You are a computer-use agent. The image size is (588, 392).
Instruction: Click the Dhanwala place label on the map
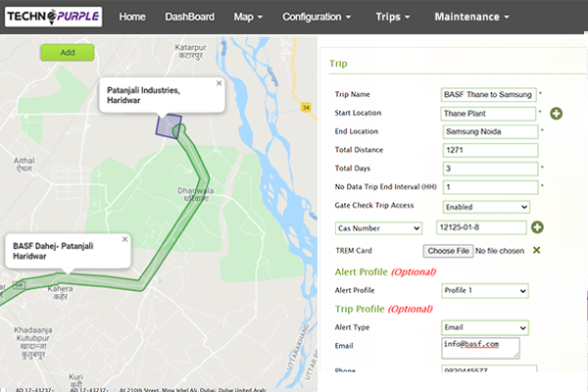[196, 194]
